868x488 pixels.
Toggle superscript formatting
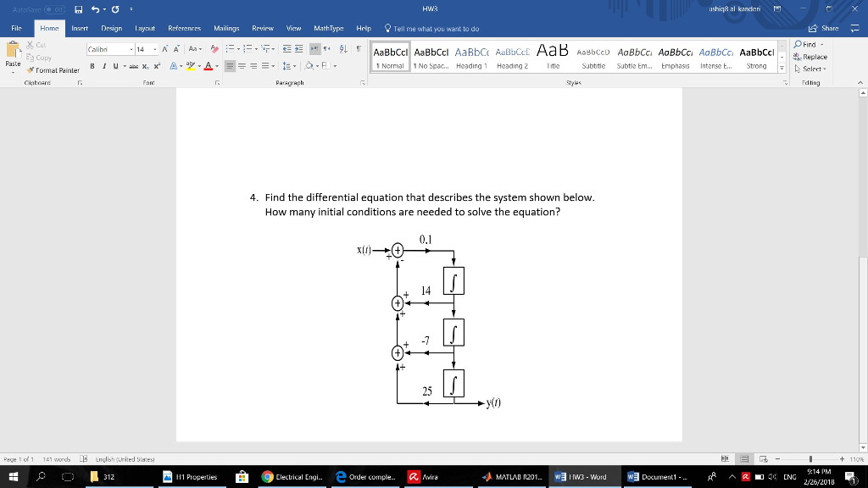tap(157, 66)
